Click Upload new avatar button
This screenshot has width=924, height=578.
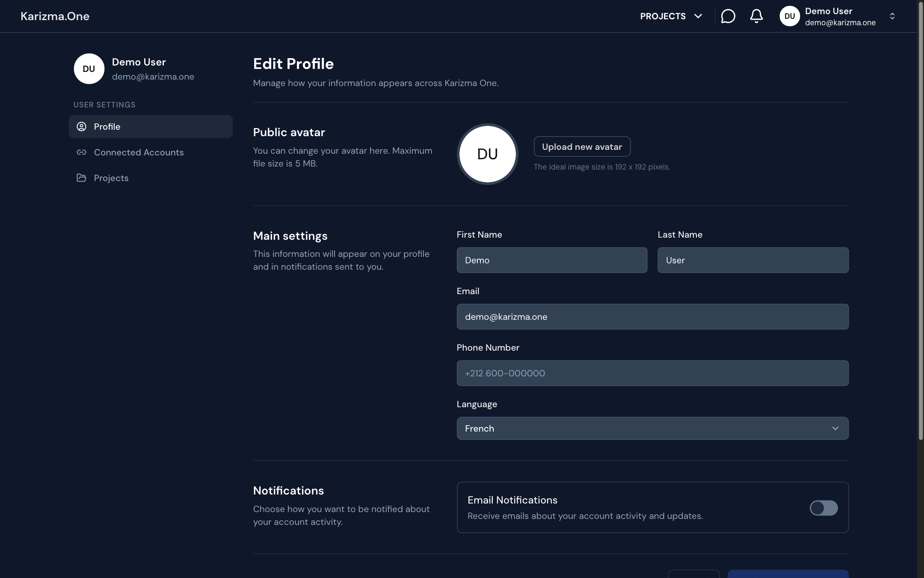(582, 147)
